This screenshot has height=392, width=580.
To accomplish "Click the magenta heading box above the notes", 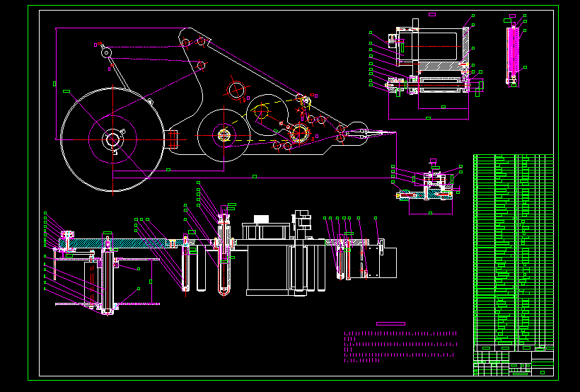I will 390,324.
